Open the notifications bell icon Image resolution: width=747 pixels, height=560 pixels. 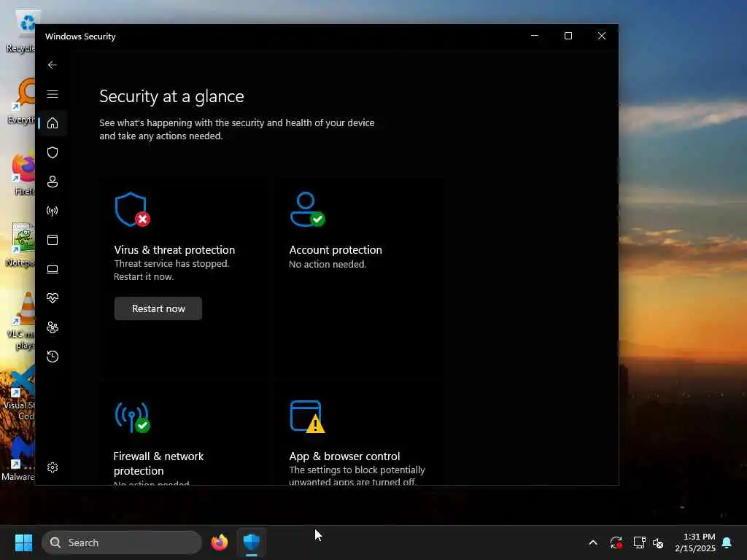click(x=727, y=542)
